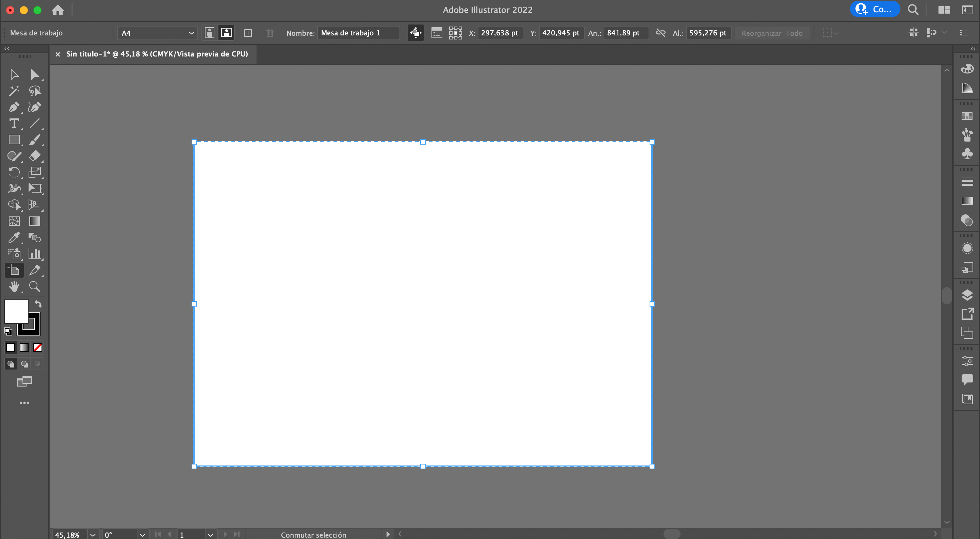The height and width of the screenshot is (539, 980).
Task: Switch to the Sin título-1 document tab
Action: (156, 54)
